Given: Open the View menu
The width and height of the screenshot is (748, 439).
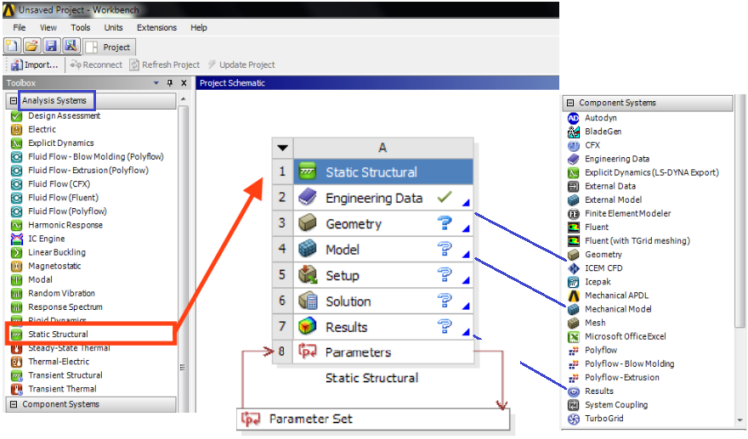Looking at the screenshot, I should pos(48,28).
